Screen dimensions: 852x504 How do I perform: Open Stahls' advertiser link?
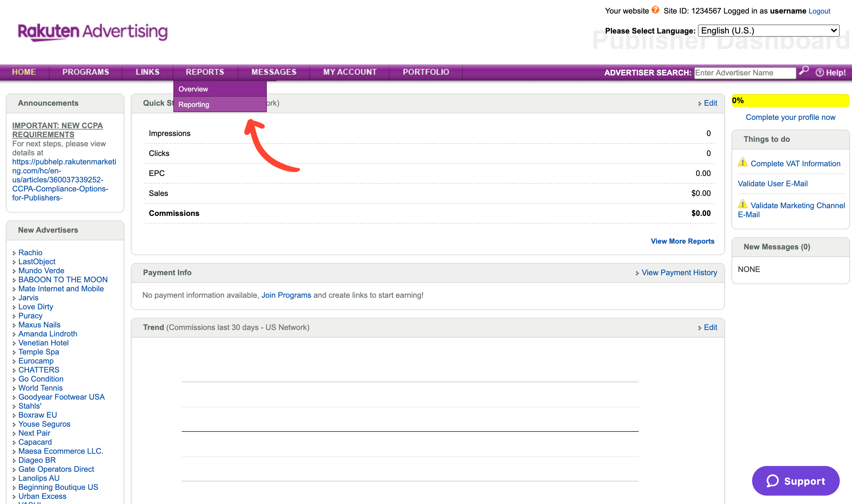30,406
